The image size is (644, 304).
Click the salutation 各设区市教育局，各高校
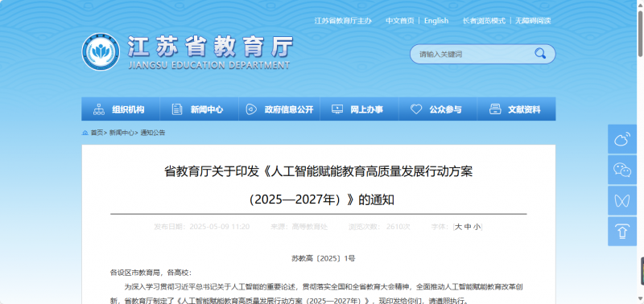pos(150,273)
